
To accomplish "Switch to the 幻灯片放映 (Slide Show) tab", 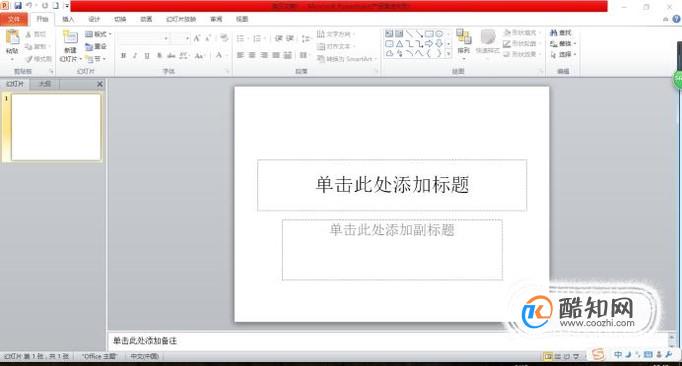I will [x=181, y=19].
